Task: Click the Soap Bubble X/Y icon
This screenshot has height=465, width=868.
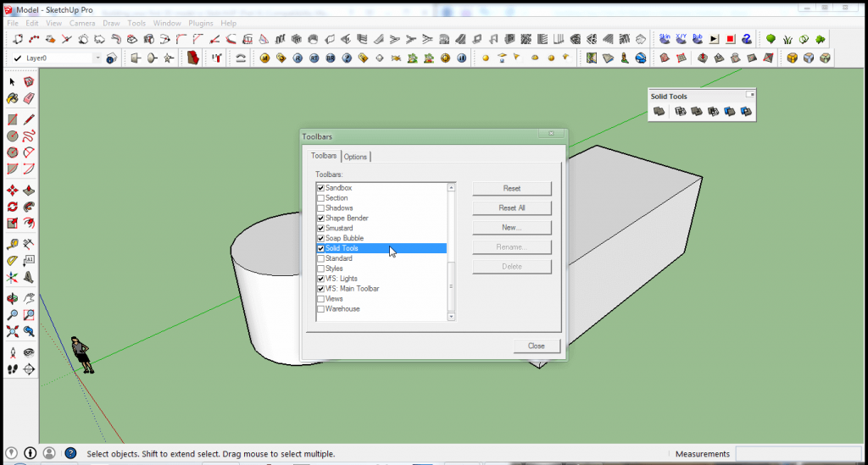Action: pos(681,39)
